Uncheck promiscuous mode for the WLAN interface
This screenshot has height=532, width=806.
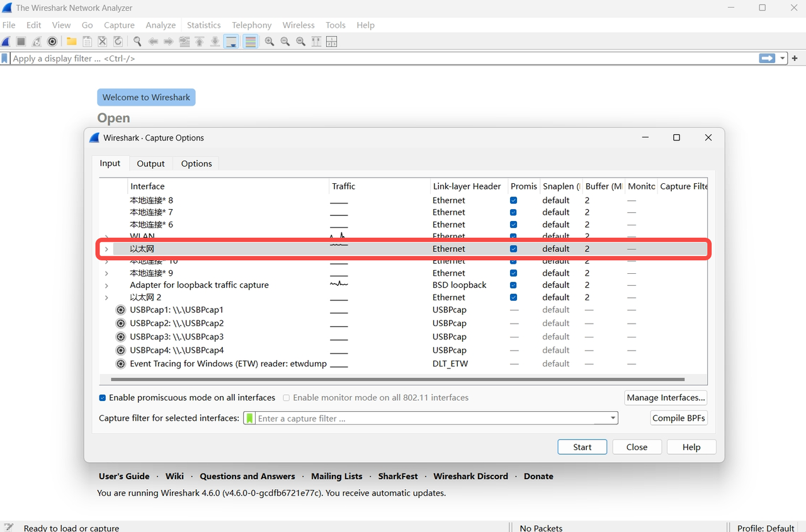(513, 236)
